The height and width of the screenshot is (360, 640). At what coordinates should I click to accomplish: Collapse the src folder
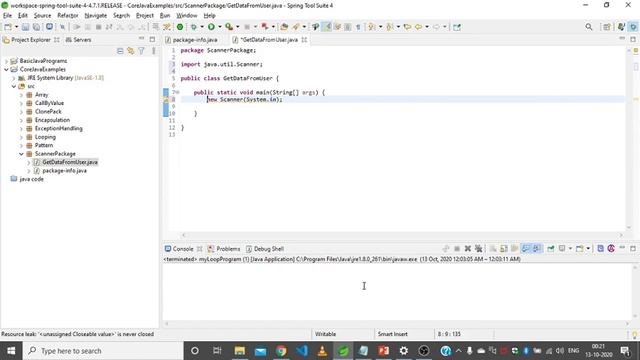[13, 87]
